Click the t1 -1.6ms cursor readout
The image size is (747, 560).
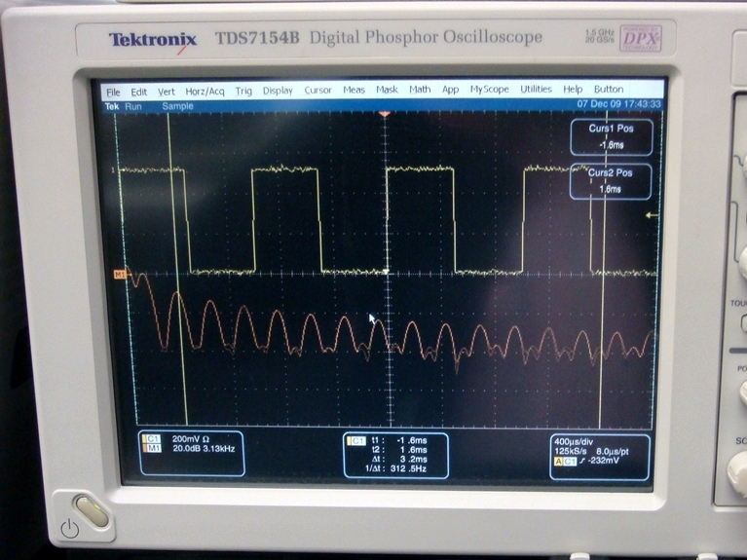click(x=399, y=441)
